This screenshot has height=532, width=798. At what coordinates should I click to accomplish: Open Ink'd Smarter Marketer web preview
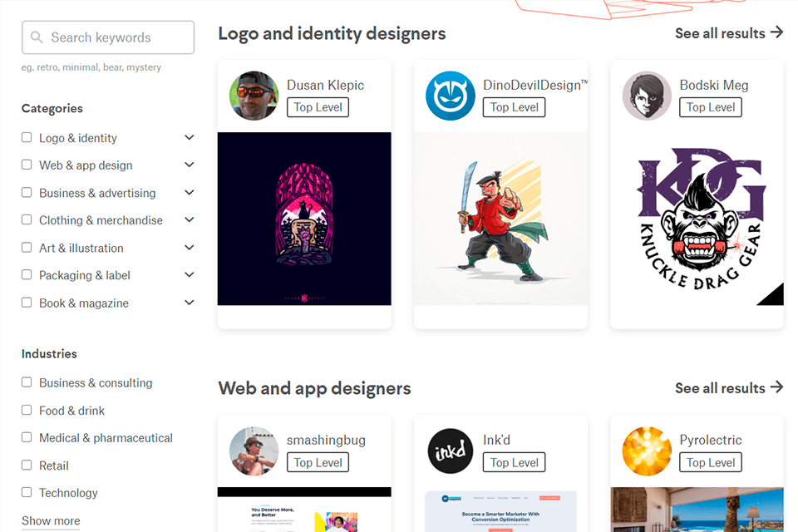tap(500, 510)
